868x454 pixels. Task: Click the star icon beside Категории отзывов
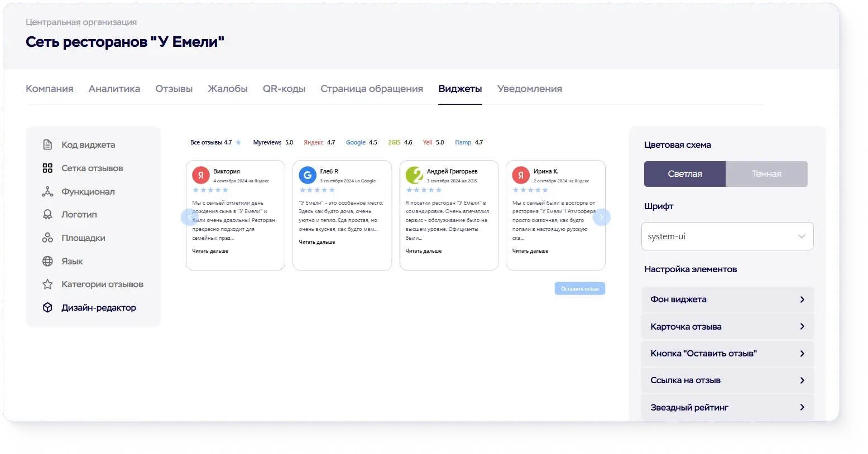47,284
